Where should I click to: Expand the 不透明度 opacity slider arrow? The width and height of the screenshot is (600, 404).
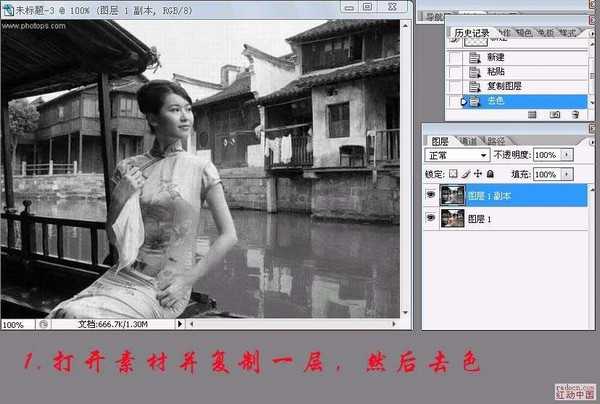[x=567, y=156]
